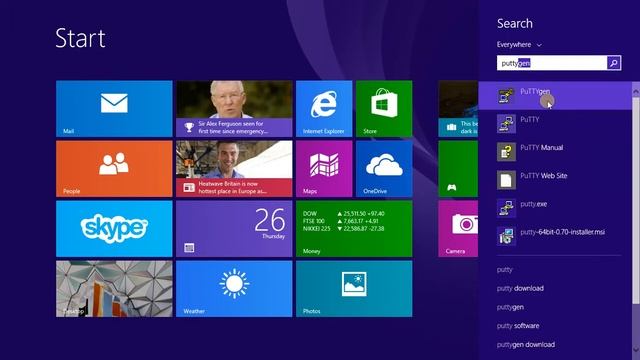Viewport: 640px width, 360px height.
Task: Open putty-64bit-0.70-installer.msi result
Action: coord(555,236)
